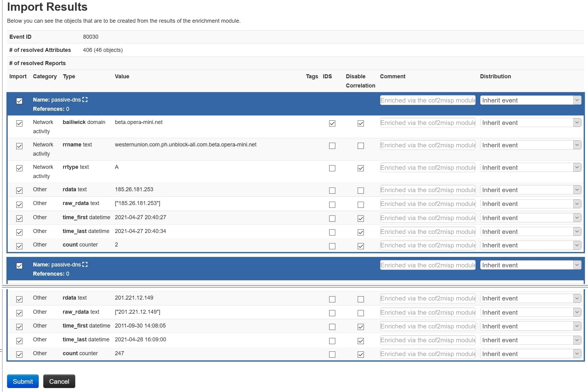Click the expand icon next to first passive-dns name
Image resolution: width=588 pixels, height=392 pixels.
point(85,99)
